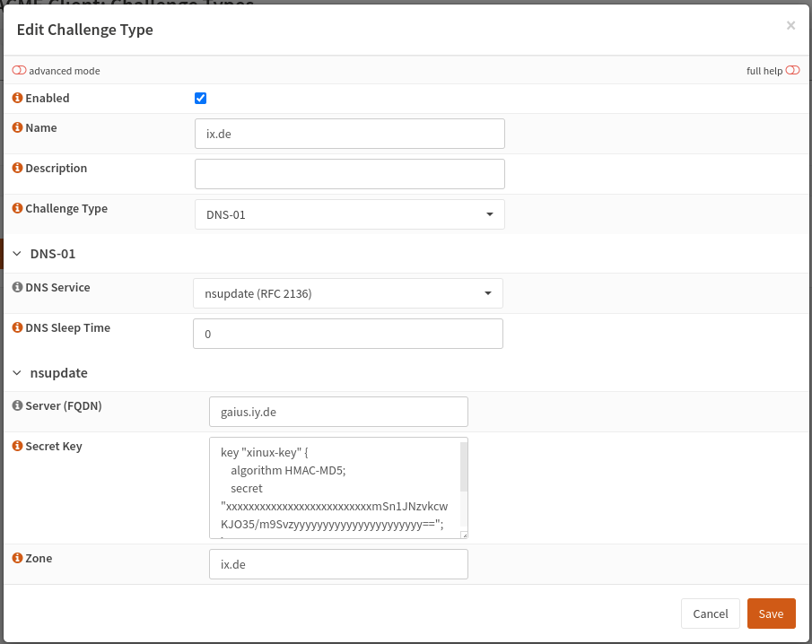Toggle the full help switch

pos(792,71)
